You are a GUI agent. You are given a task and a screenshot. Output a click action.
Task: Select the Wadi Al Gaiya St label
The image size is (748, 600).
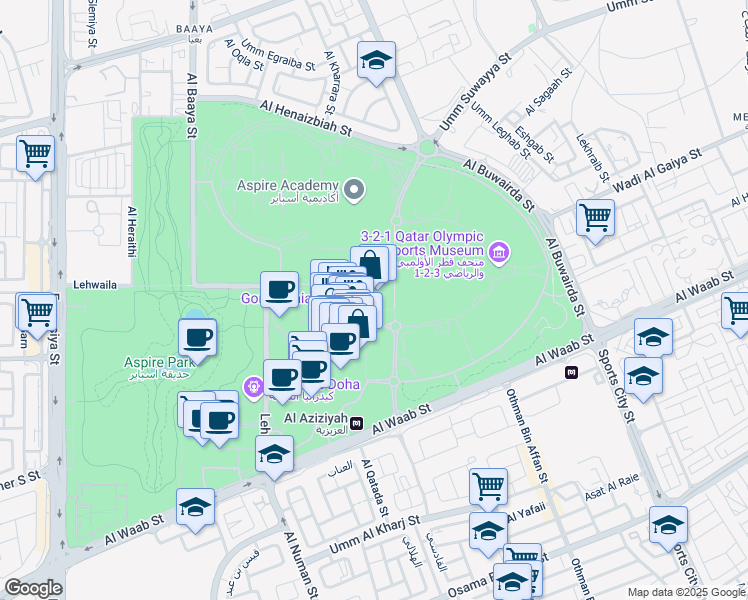tap(656, 170)
